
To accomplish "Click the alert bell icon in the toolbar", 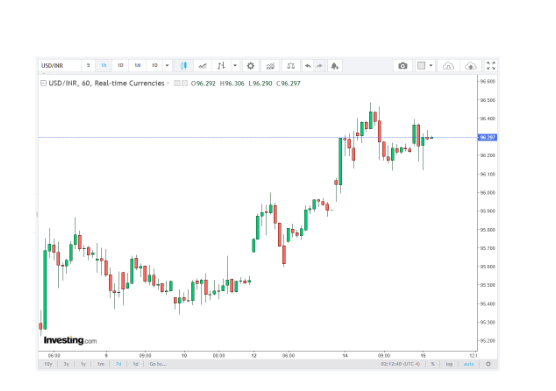I will click(334, 66).
